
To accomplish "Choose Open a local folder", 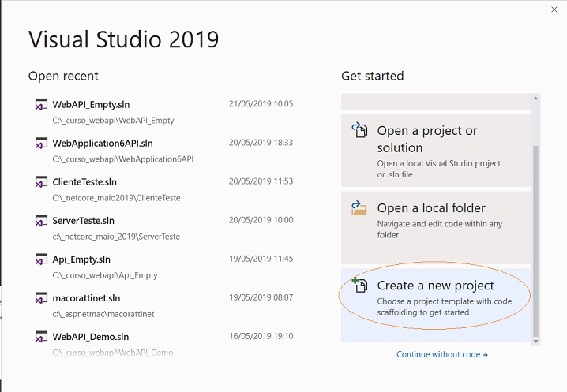I will (x=436, y=228).
